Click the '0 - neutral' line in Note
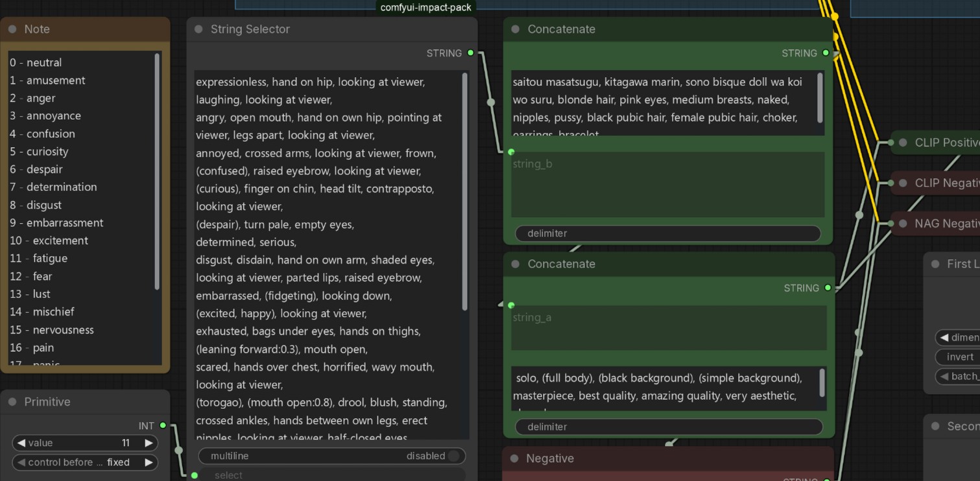980x481 pixels. 36,63
